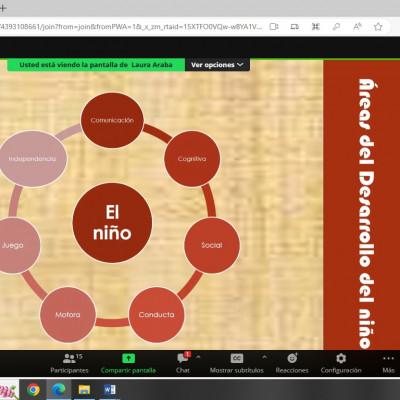Image resolution: width=400 pixels, height=400 pixels.
Task: Open Word from the Windows taskbar
Action: [110, 389]
